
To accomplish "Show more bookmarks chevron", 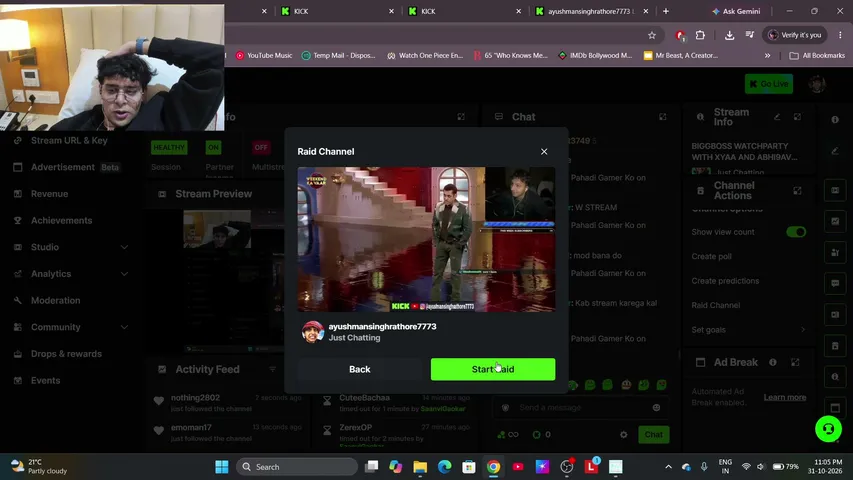I will point(767,56).
